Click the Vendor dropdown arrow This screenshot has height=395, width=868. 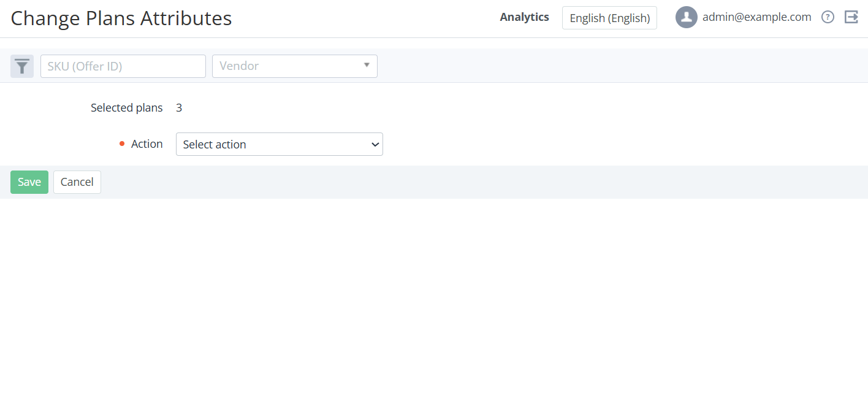[x=367, y=65]
